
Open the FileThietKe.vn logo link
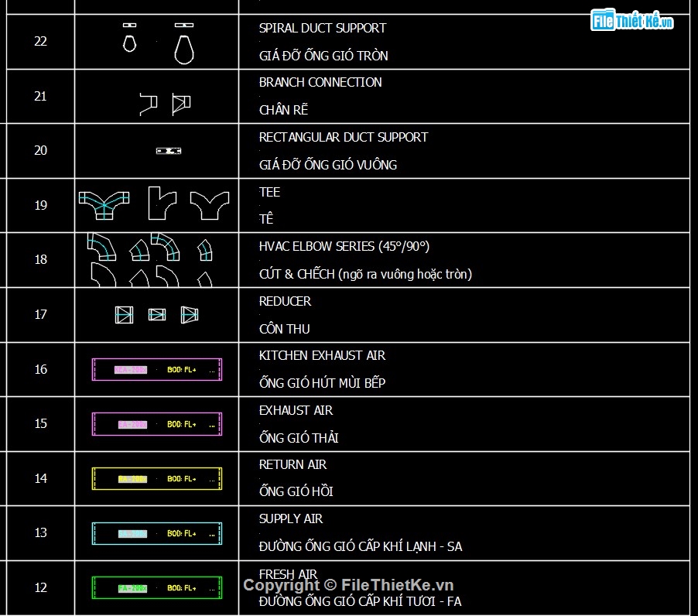632,21
